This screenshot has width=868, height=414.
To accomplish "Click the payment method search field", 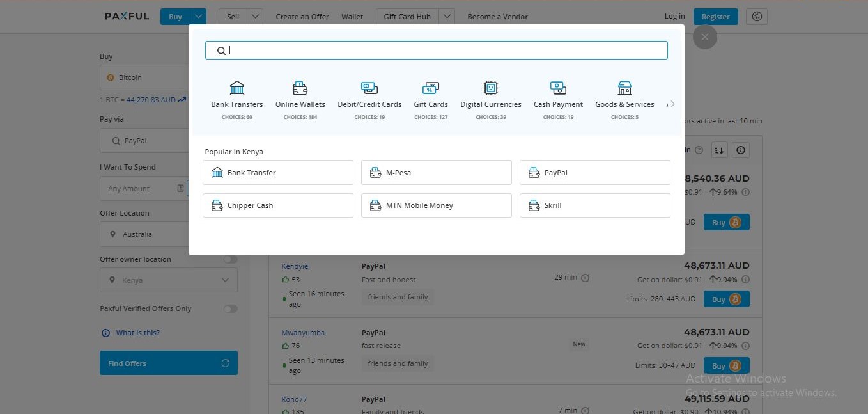I will click(x=437, y=51).
